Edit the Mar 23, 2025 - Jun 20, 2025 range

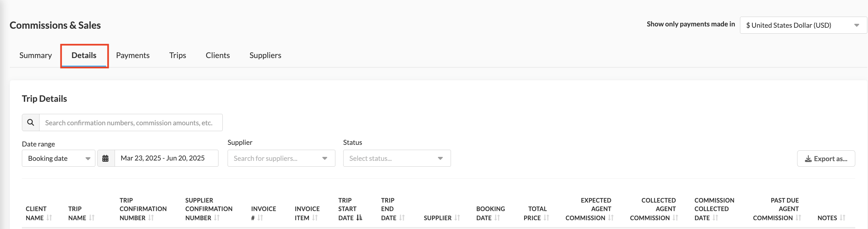pos(167,158)
